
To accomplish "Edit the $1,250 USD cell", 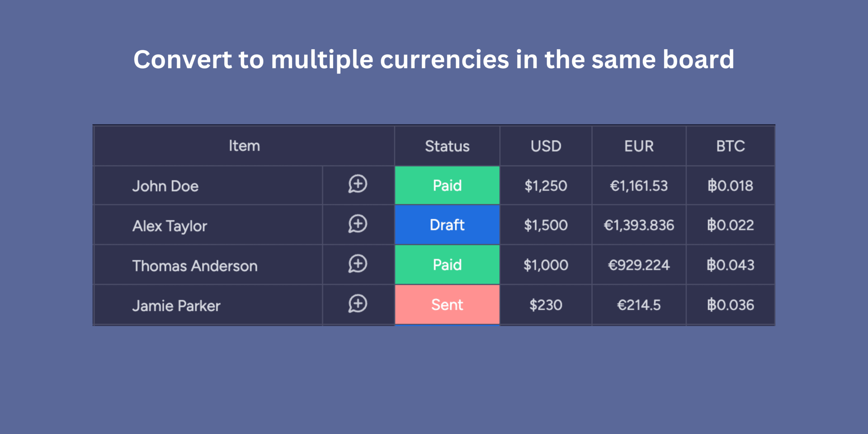I will pyautogui.click(x=546, y=185).
